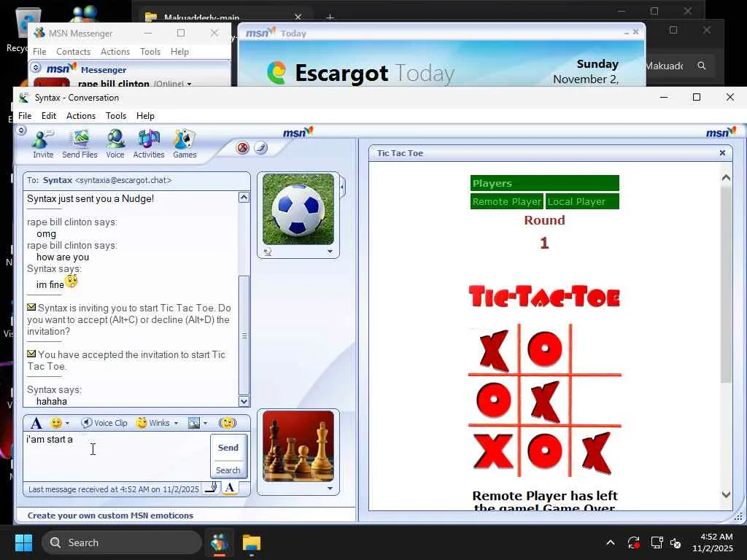Collapse the MSN Messenger header chevron

tap(36, 68)
